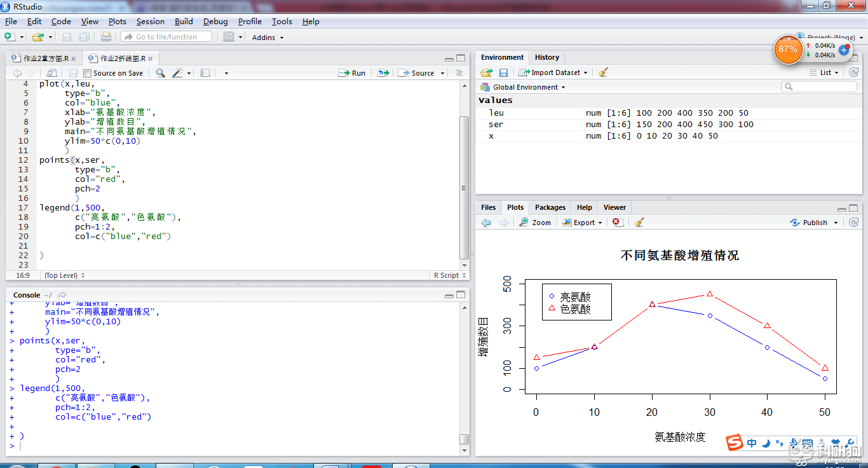Click the Run button
The image size is (868, 468).
pyautogui.click(x=352, y=73)
